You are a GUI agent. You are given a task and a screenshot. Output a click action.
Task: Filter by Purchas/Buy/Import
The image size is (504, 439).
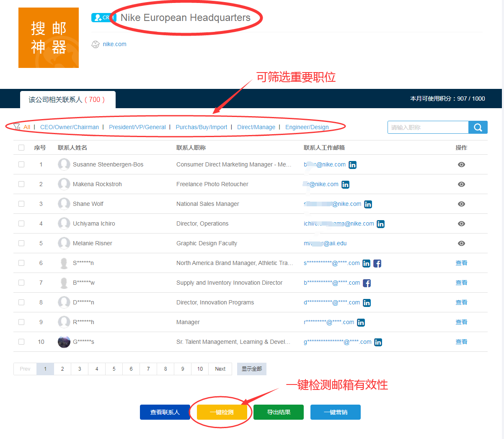point(202,127)
